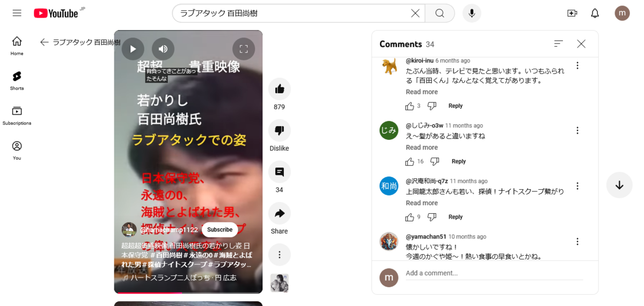The width and height of the screenshot is (644, 306).
Task: Open Home in sidebar
Action: click(x=17, y=46)
